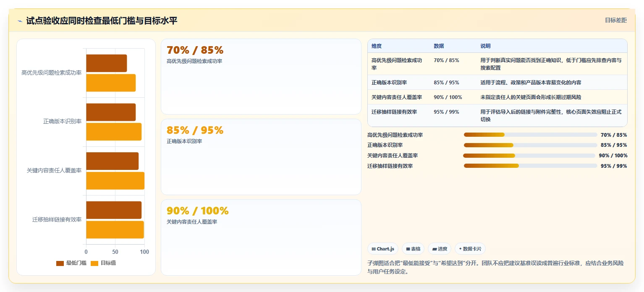
Task: Click the description starting 用于评估导入后的链接
Action: click(551, 116)
